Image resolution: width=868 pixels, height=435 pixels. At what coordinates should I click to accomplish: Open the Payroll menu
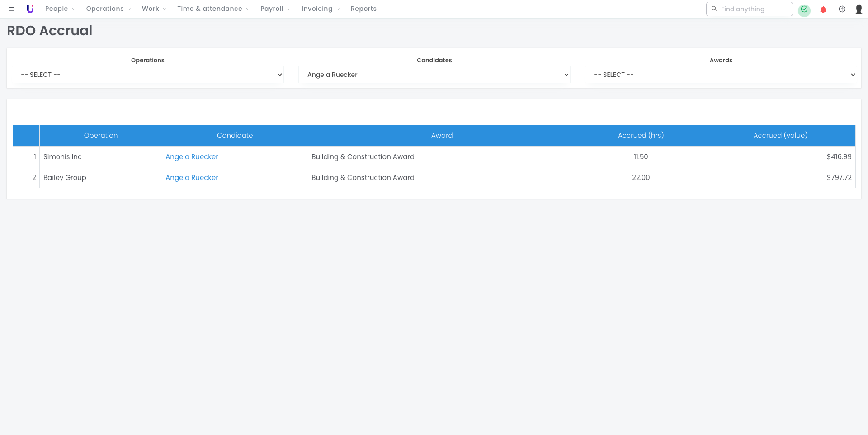click(x=275, y=9)
